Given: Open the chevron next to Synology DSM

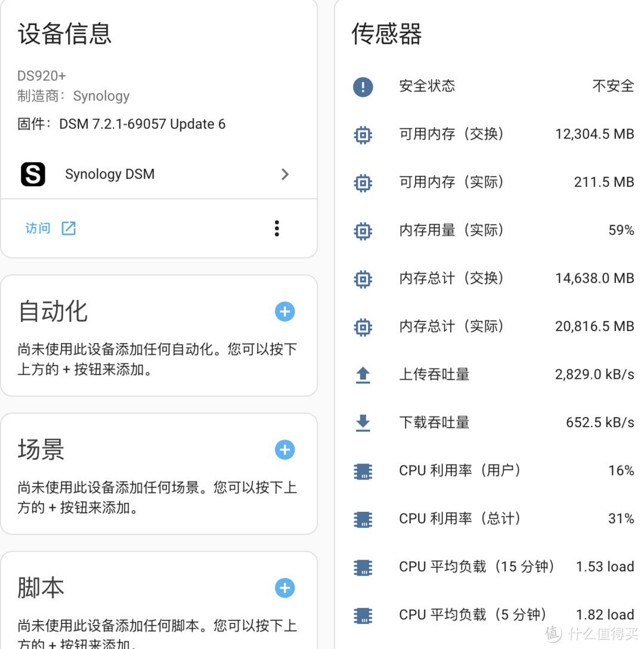Looking at the screenshot, I should coord(285,174).
